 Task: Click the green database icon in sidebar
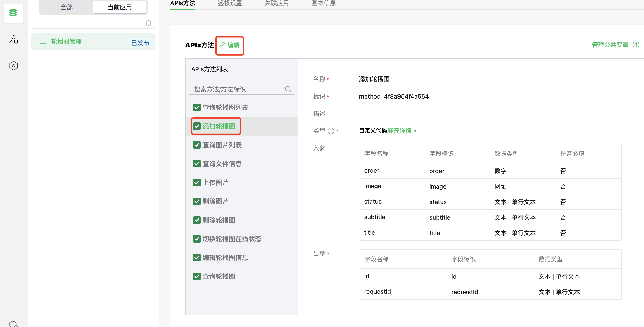coord(13,13)
